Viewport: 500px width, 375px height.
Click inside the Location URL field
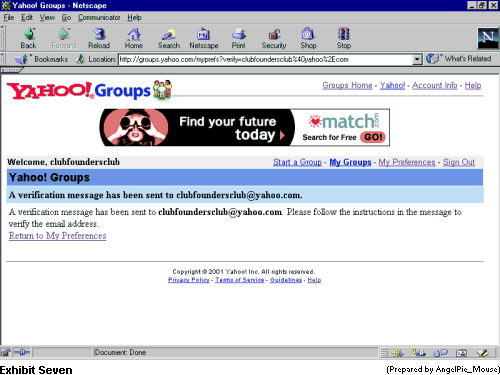[266, 59]
